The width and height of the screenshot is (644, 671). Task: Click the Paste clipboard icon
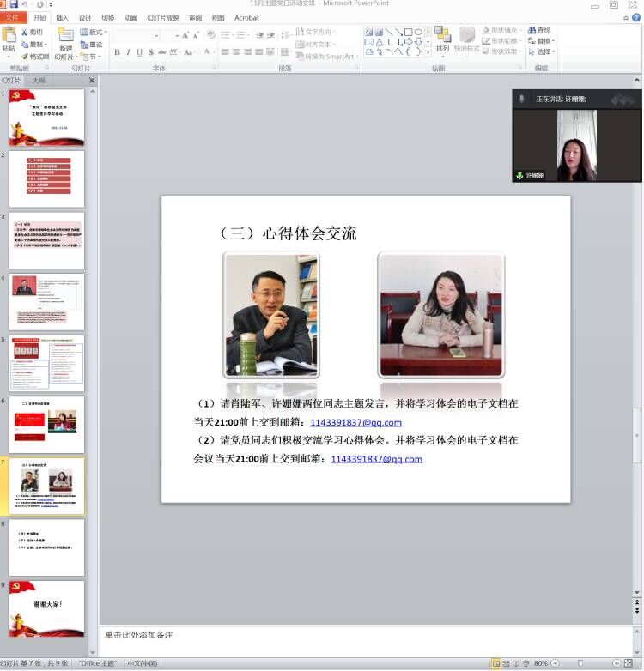(x=9, y=39)
